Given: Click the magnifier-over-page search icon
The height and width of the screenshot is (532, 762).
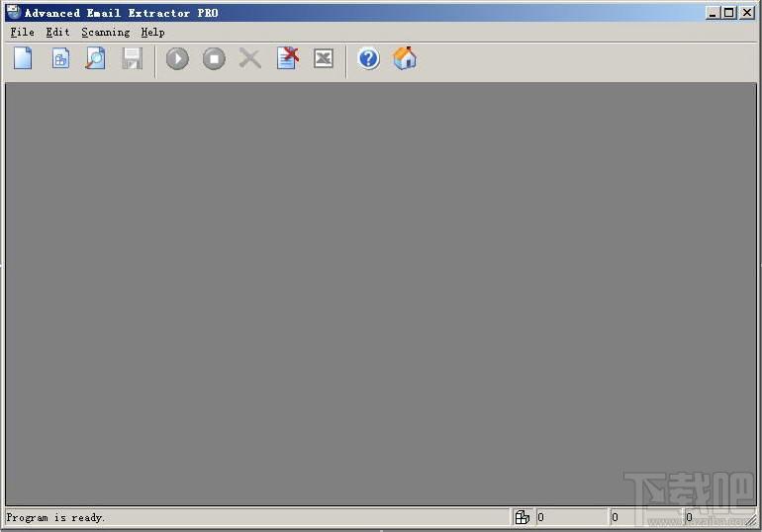Looking at the screenshot, I should pyautogui.click(x=95, y=58).
